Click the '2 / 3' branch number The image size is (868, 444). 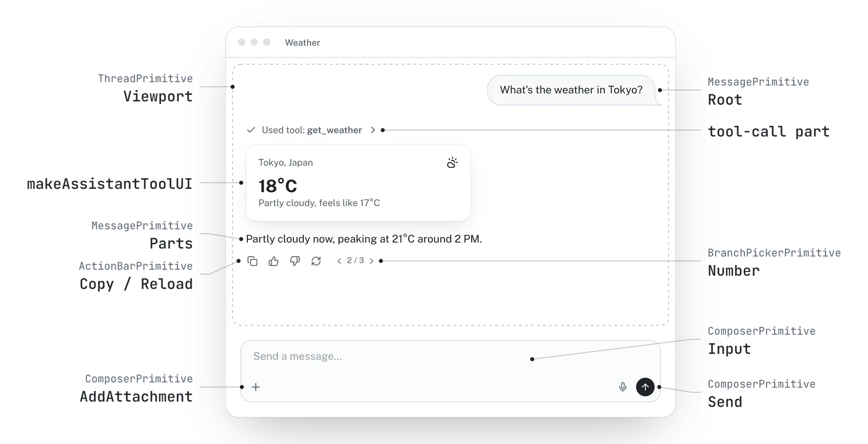tap(355, 261)
